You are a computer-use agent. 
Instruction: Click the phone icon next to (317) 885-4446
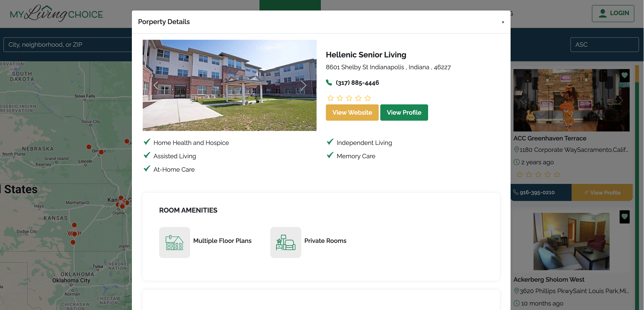(329, 82)
